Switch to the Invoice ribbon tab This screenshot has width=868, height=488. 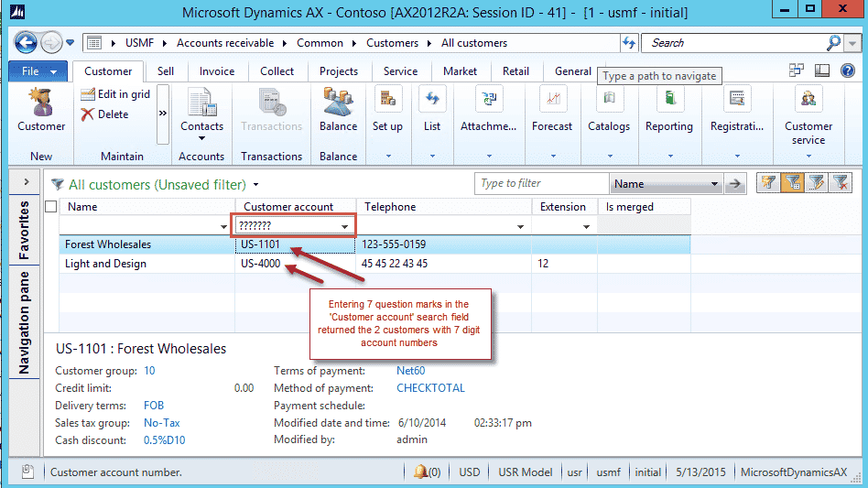(x=217, y=71)
